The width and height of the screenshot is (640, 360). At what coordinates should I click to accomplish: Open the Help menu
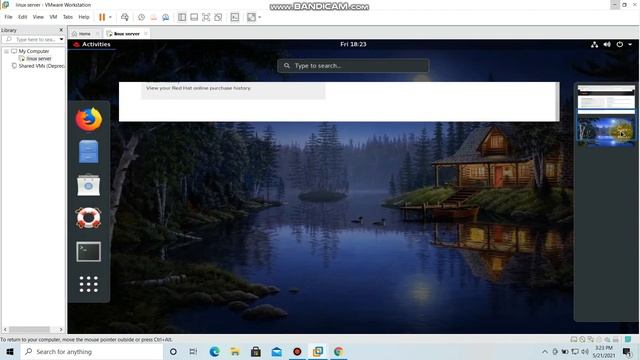(84, 17)
